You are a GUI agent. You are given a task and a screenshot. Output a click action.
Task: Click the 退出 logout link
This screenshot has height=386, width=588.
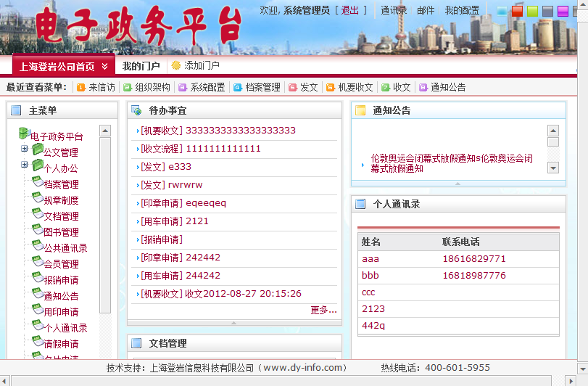point(349,10)
